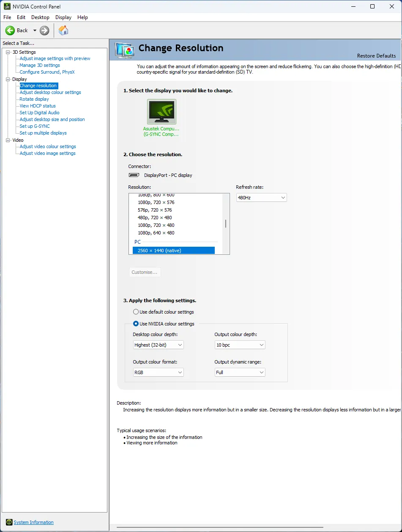Click the NVIDIA Control Panel title icon

click(x=7, y=6)
